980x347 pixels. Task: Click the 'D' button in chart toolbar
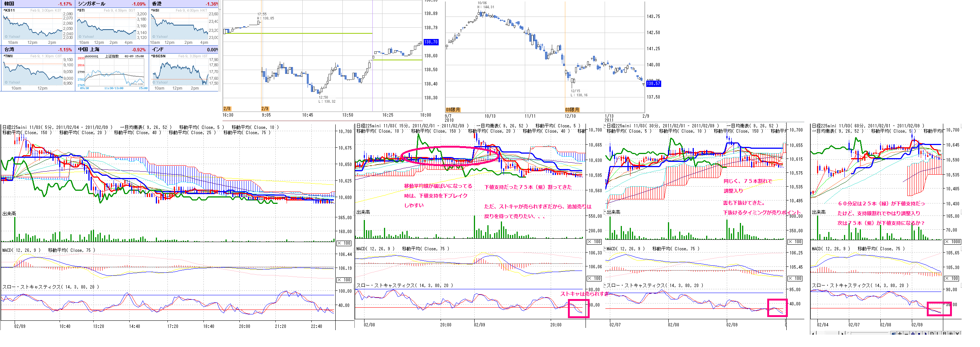(932, 333)
